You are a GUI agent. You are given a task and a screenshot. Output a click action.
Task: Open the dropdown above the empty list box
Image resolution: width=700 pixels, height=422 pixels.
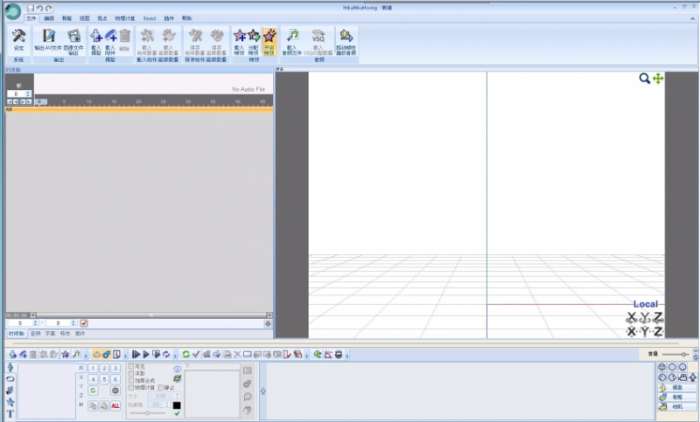pos(212,367)
